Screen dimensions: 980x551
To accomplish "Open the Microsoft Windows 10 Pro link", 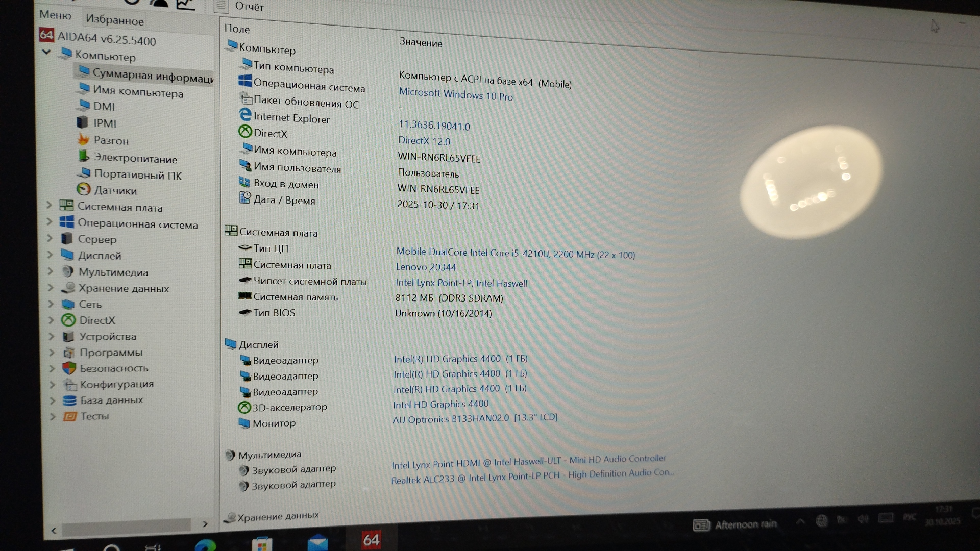I will click(455, 94).
